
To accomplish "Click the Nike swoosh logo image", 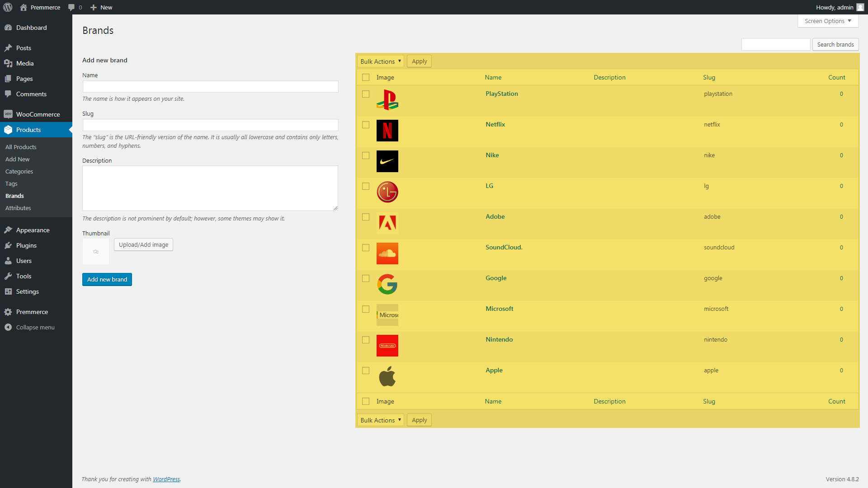I will tap(387, 161).
